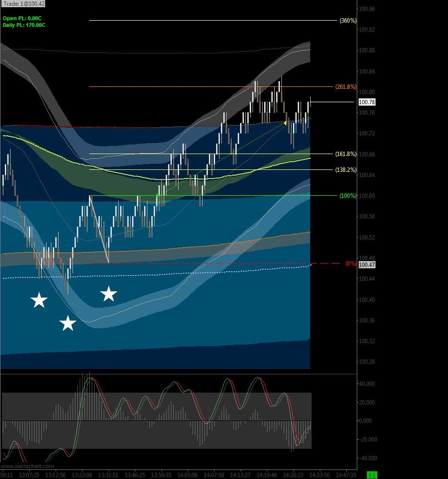Click time axis label 14:05:06

187,475
